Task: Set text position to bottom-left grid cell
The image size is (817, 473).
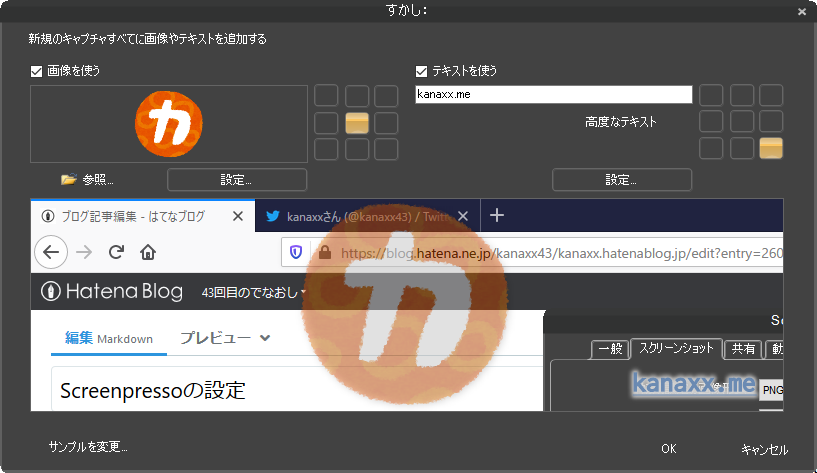Action: pyautogui.click(x=711, y=148)
